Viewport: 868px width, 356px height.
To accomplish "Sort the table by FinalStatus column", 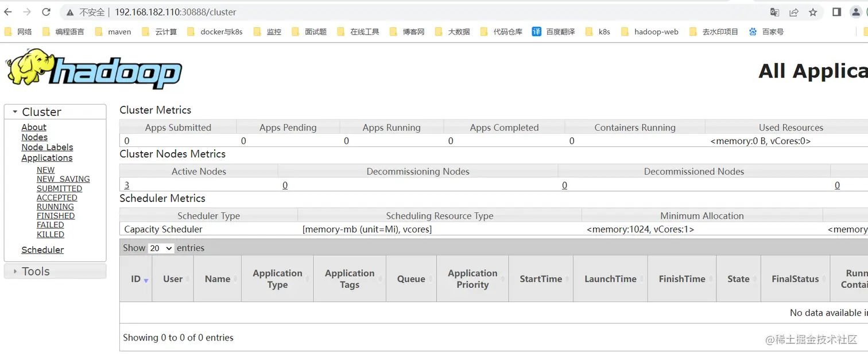I will (795, 279).
